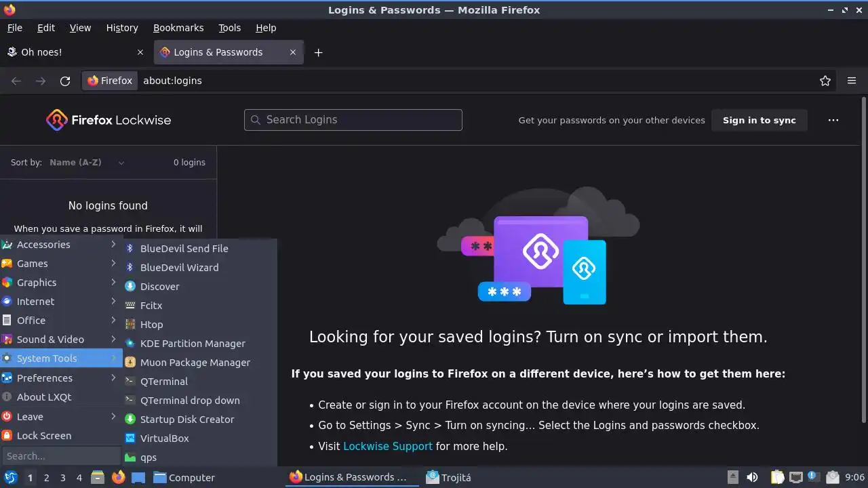Open Lockwise three-dots options menu

(833, 120)
